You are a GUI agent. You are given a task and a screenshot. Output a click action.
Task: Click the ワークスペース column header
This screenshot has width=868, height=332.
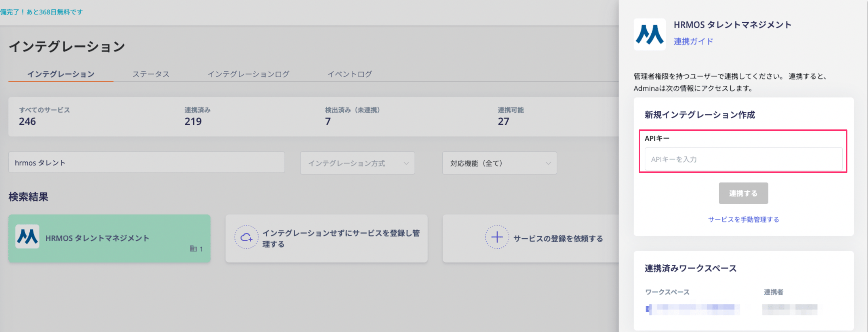(x=667, y=292)
